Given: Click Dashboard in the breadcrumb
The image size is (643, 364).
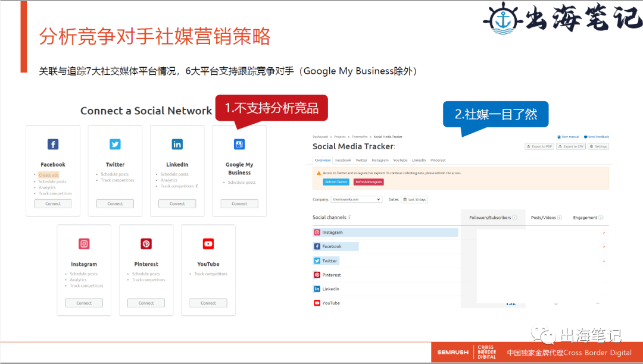Looking at the screenshot, I should (x=320, y=137).
